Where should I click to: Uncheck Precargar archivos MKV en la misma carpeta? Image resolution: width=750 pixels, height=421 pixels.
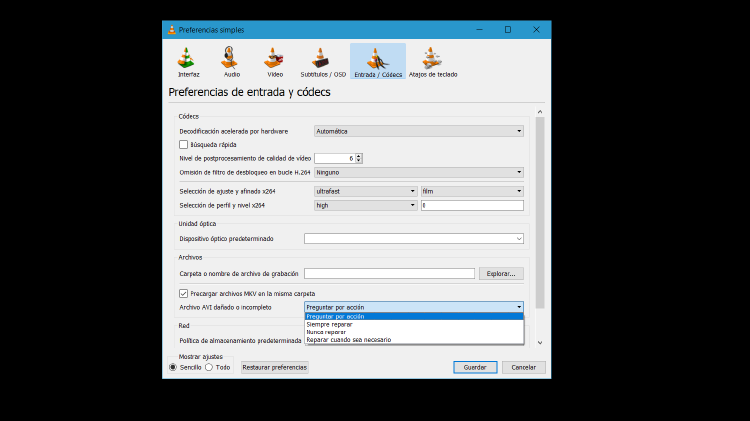click(x=183, y=293)
